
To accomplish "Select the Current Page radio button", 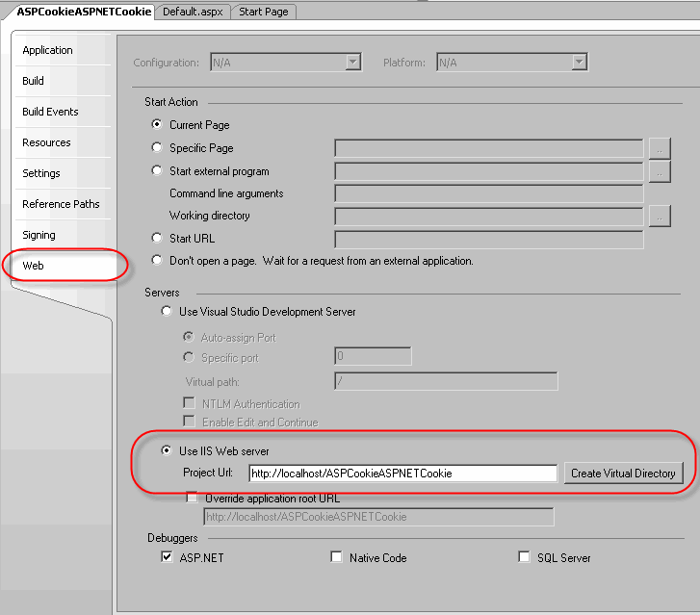I will [x=158, y=125].
